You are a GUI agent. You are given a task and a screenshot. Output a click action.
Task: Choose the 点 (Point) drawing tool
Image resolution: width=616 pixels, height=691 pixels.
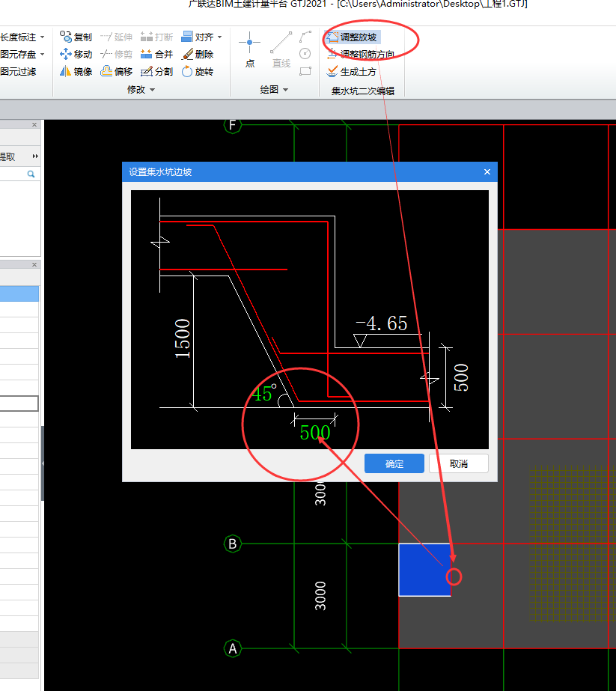click(250, 50)
